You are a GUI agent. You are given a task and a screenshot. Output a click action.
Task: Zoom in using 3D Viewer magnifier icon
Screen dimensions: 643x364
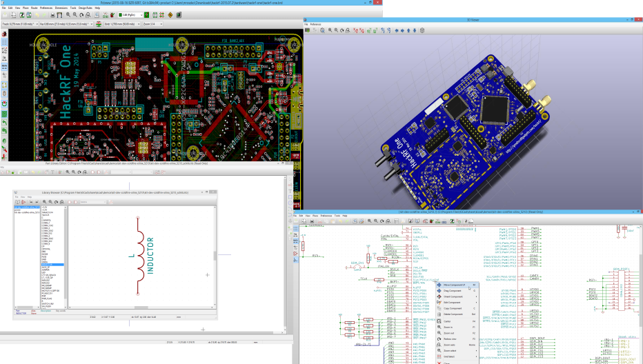(331, 30)
